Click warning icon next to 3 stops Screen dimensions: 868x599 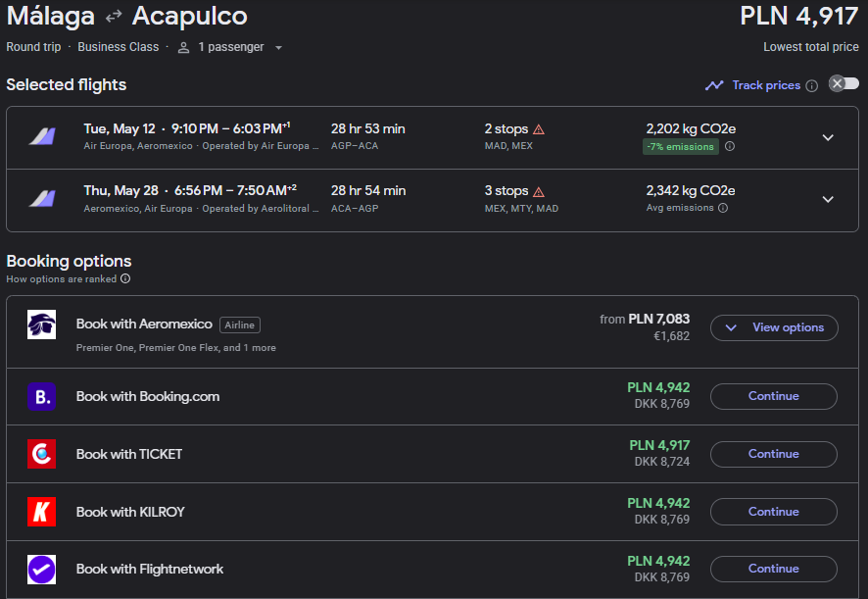pos(539,192)
